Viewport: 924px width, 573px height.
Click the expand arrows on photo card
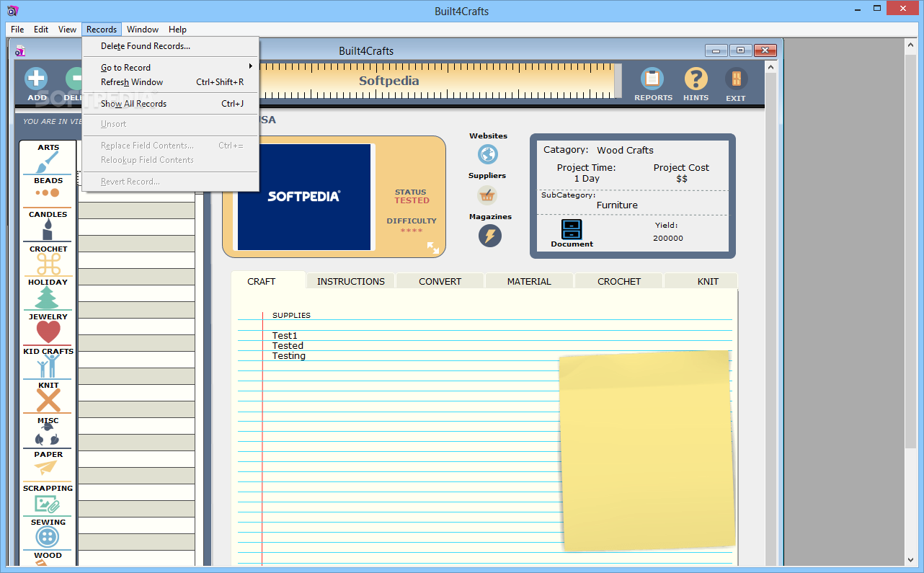[433, 247]
